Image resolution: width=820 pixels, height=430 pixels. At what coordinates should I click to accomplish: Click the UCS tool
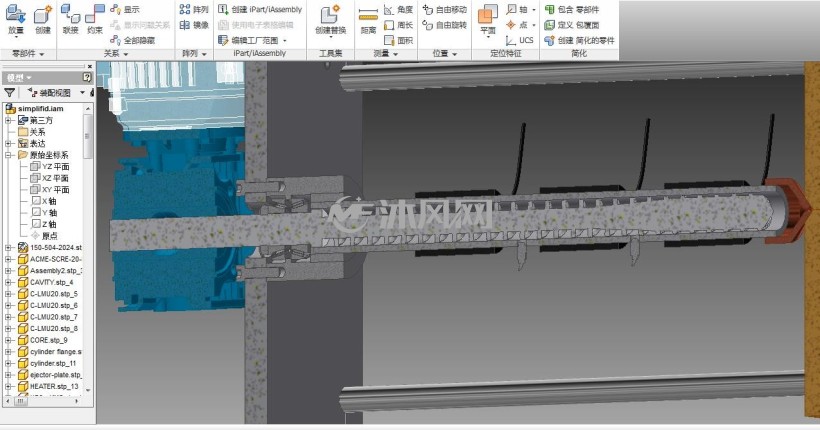[x=520, y=40]
